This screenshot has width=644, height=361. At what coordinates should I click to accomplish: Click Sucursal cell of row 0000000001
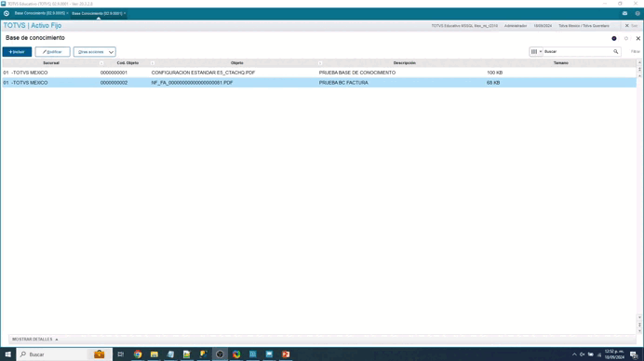25,73
